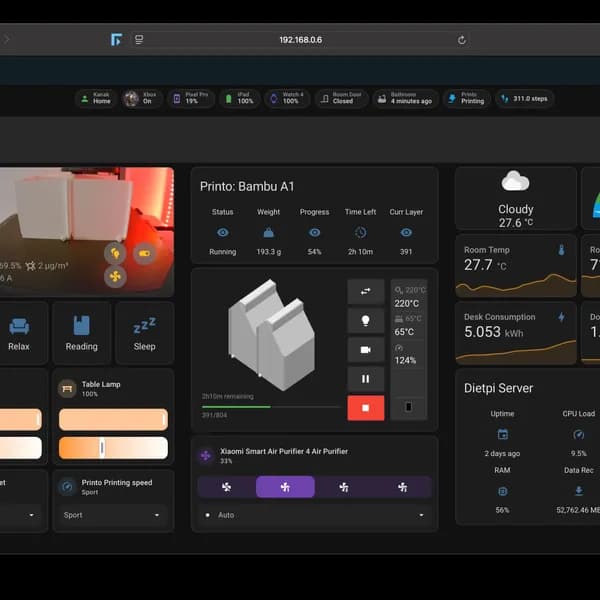Adjust the Table Lamp brightness slider
This screenshot has height=600, width=600.
tap(113, 419)
